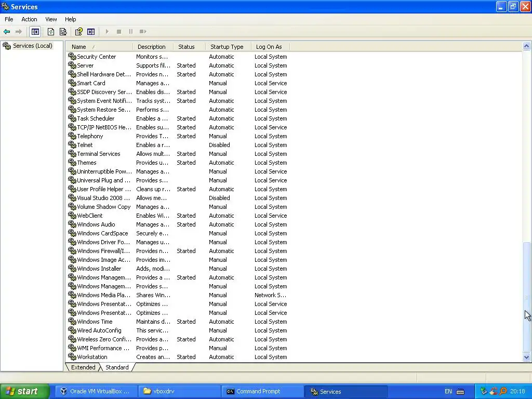Select Uninterruptible Power Supply service

178,171
